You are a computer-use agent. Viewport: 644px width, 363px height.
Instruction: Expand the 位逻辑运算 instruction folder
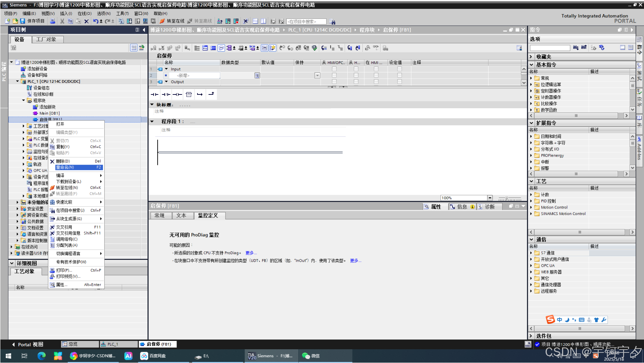tap(531, 85)
